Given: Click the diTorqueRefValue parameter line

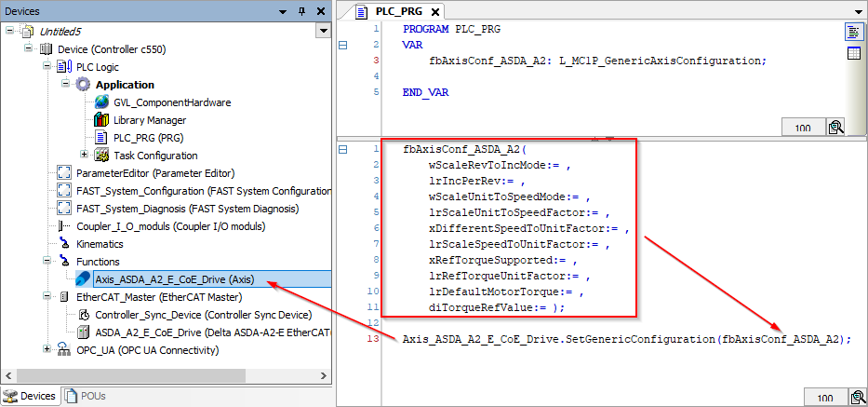Looking at the screenshot, I should click(497, 307).
